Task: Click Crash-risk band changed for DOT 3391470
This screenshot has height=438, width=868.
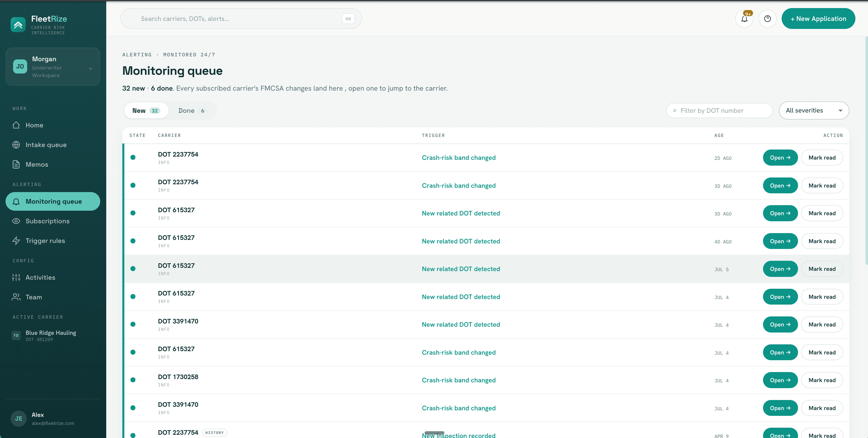Action: click(459, 408)
